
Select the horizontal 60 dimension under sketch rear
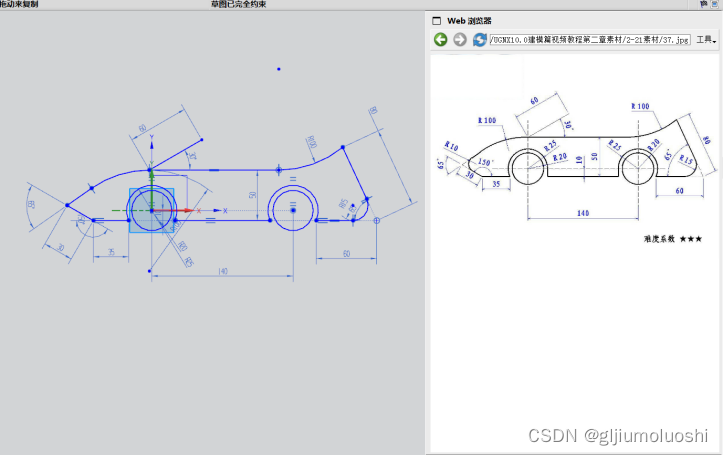[x=347, y=254]
